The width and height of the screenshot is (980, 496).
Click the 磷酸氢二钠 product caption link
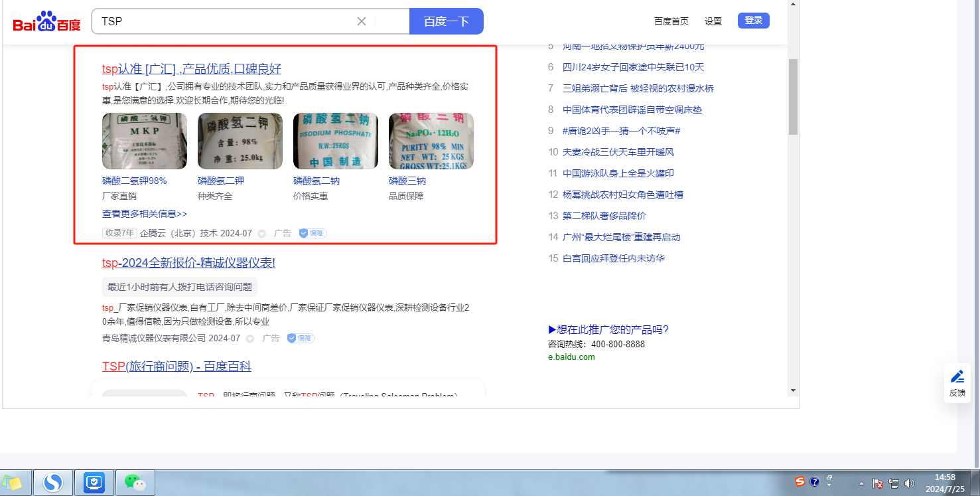click(x=316, y=181)
